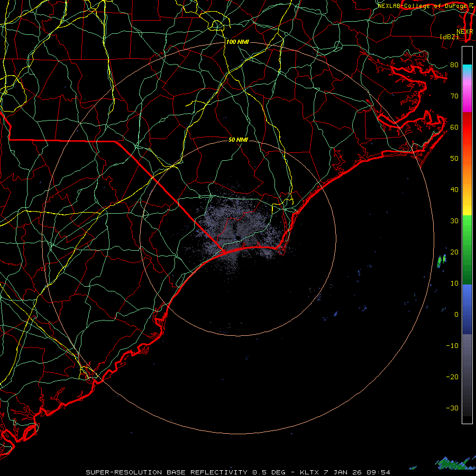This screenshot has height=476, width=476.
Task: Click the blue segment of the reflectivity color bar
Action: 467,309
